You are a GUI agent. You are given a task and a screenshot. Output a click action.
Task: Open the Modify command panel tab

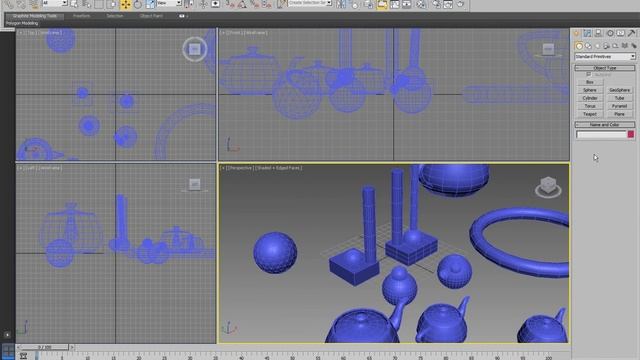point(587,33)
